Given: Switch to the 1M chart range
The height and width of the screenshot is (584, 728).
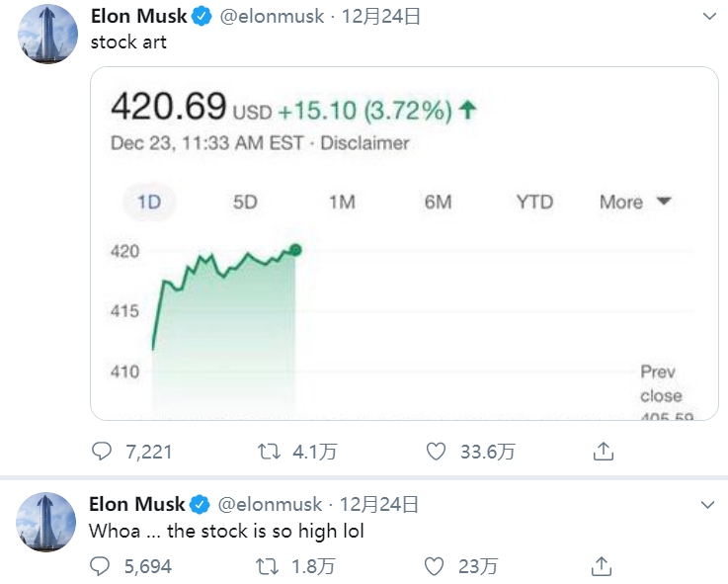Looking at the screenshot, I should tap(342, 203).
